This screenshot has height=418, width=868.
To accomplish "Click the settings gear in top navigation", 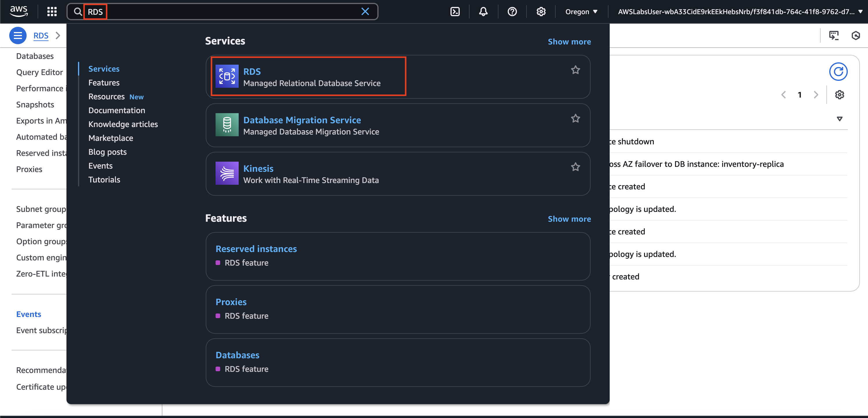I will click(541, 12).
